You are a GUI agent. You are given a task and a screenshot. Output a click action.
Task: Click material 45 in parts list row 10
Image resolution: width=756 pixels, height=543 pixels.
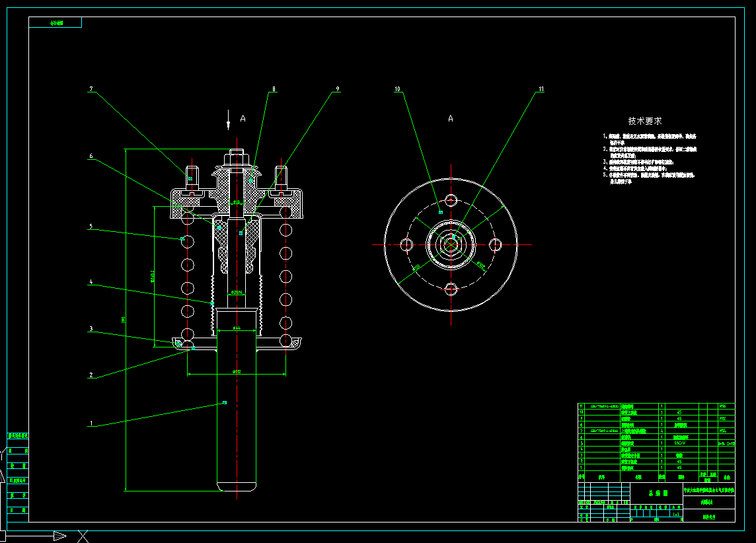coord(679,412)
